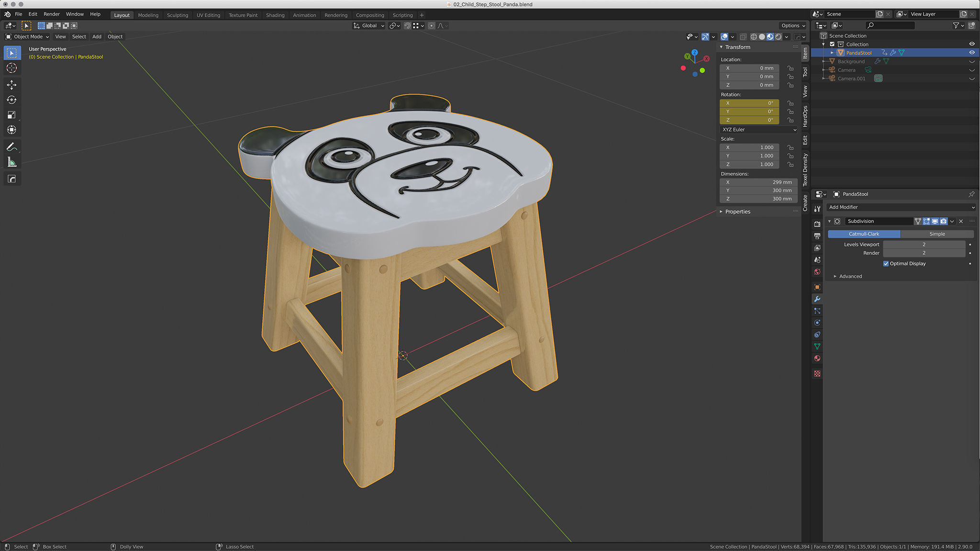This screenshot has width=980, height=551.
Task: Toggle the Optimal Display checkbox
Action: [886, 263]
